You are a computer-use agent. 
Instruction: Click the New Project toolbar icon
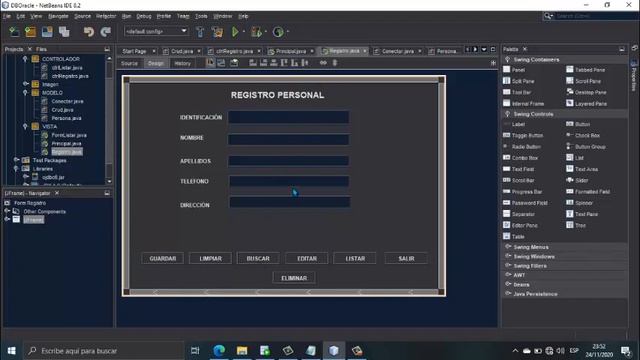pyautogui.click(x=31, y=31)
